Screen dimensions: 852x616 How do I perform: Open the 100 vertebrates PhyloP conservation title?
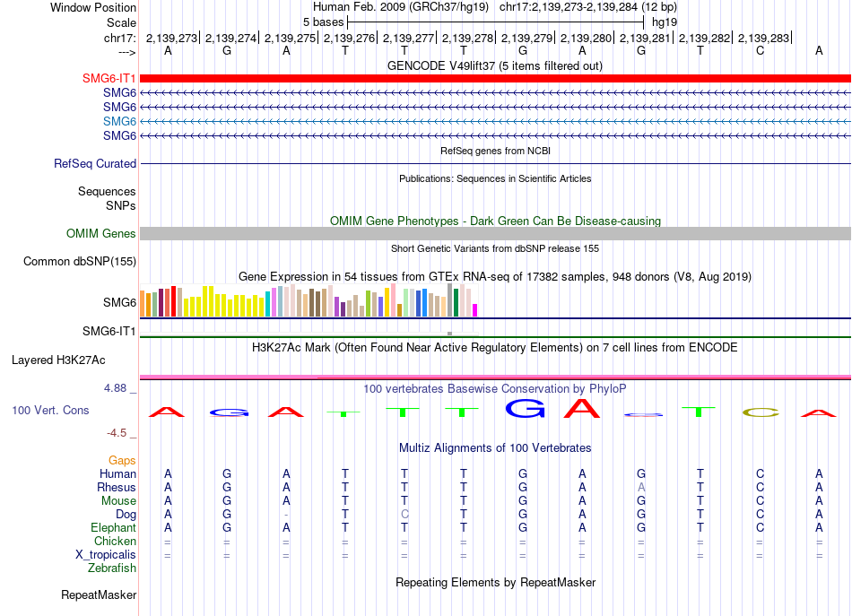pos(495,389)
